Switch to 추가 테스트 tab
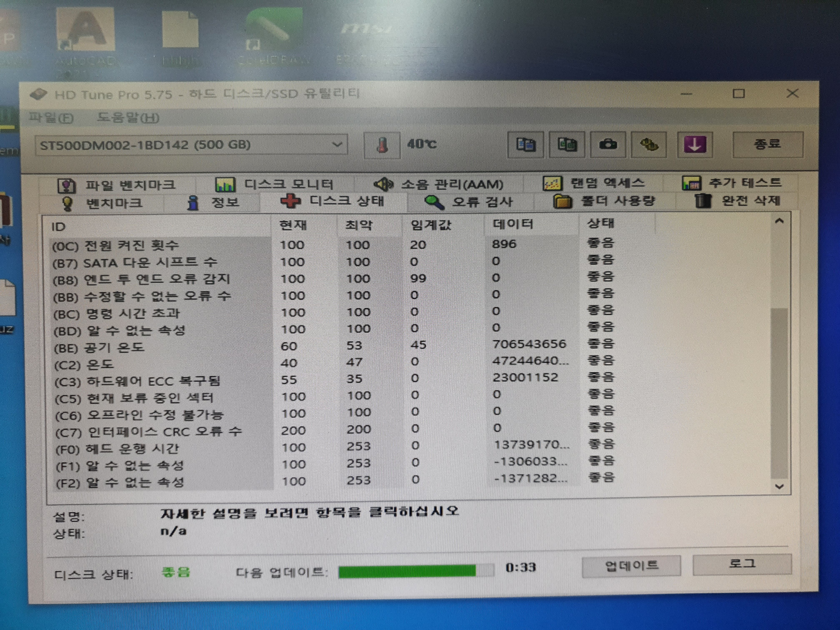 [x=732, y=183]
